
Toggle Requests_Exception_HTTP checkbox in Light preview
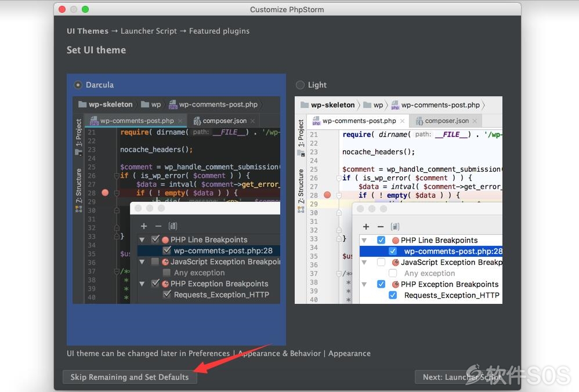(393, 295)
